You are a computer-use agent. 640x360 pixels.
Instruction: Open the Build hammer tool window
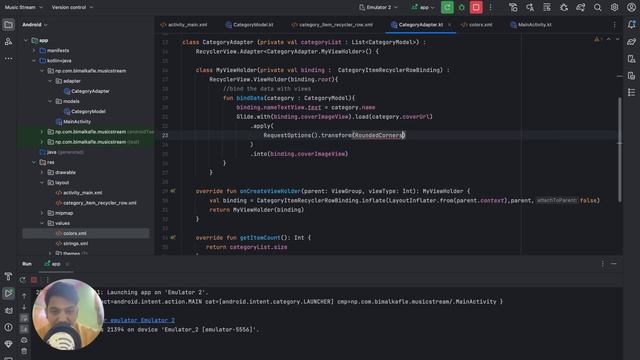click(x=8, y=276)
